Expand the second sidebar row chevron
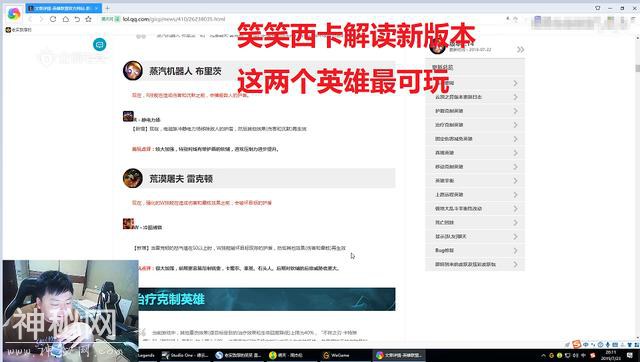The width and height of the screenshot is (640, 362). tap(516, 97)
